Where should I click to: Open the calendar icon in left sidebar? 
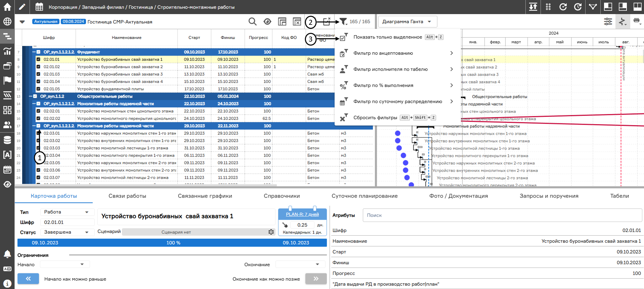[x=7, y=169]
